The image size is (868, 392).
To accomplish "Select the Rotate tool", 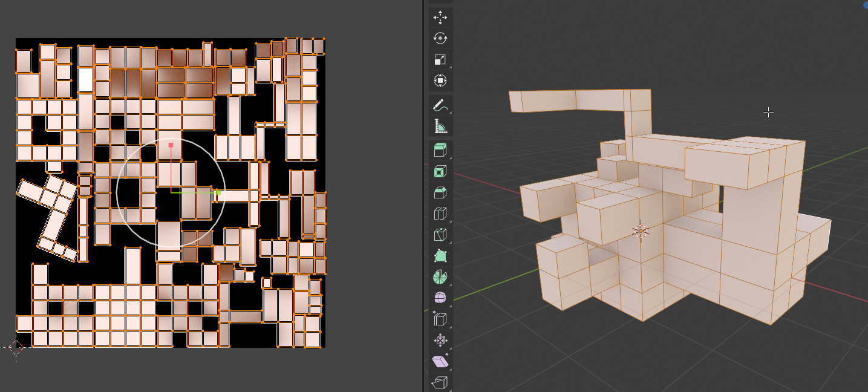I will click(x=440, y=38).
